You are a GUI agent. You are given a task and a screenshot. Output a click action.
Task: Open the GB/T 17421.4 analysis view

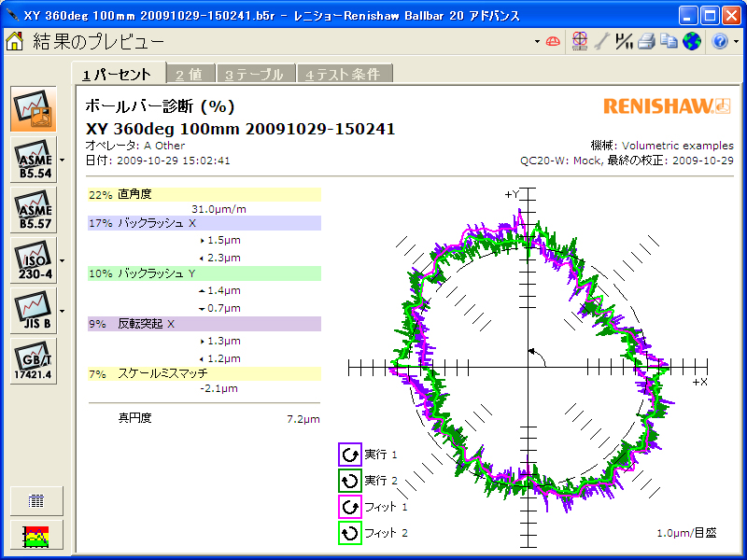pos(34,361)
